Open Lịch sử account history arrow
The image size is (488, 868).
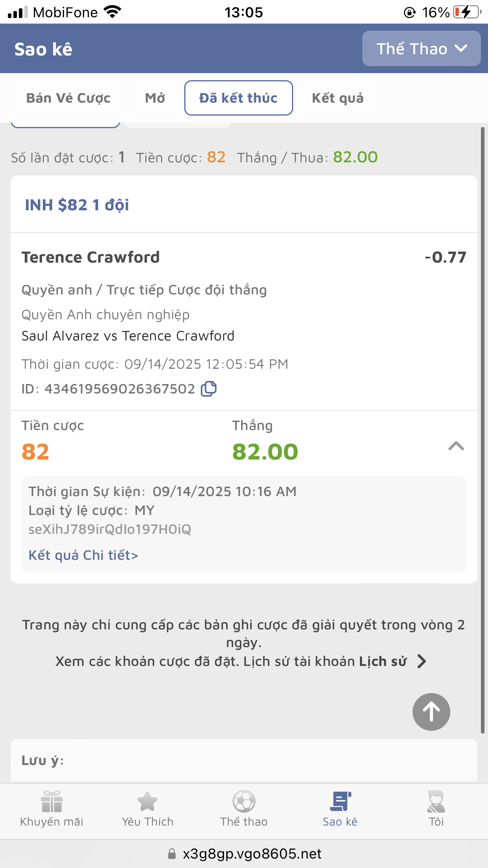click(422, 661)
